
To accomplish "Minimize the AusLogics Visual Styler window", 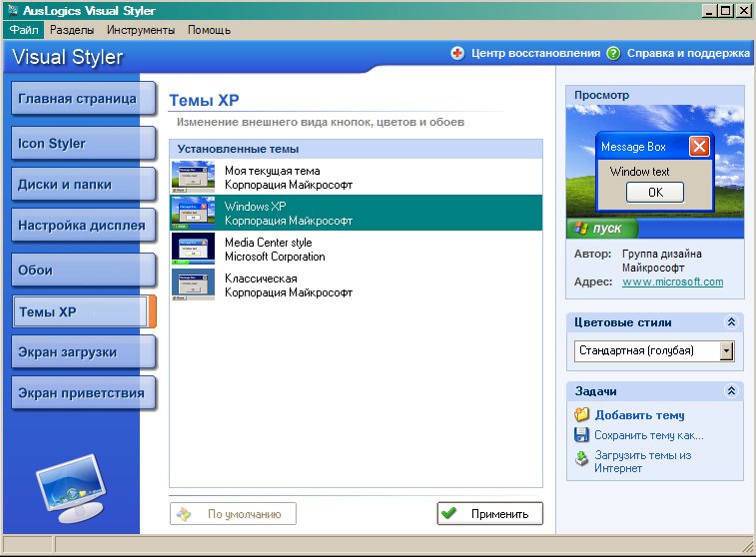I will click(x=708, y=10).
